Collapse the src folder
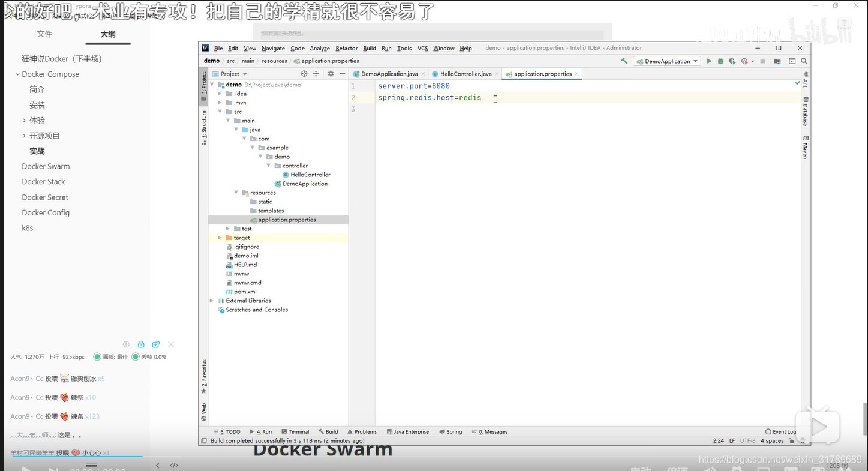868x471 pixels. pos(220,112)
